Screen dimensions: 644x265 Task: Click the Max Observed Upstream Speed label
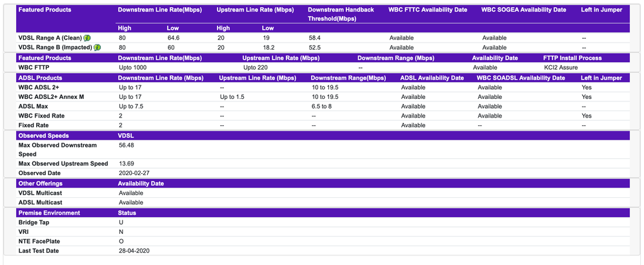(x=63, y=164)
